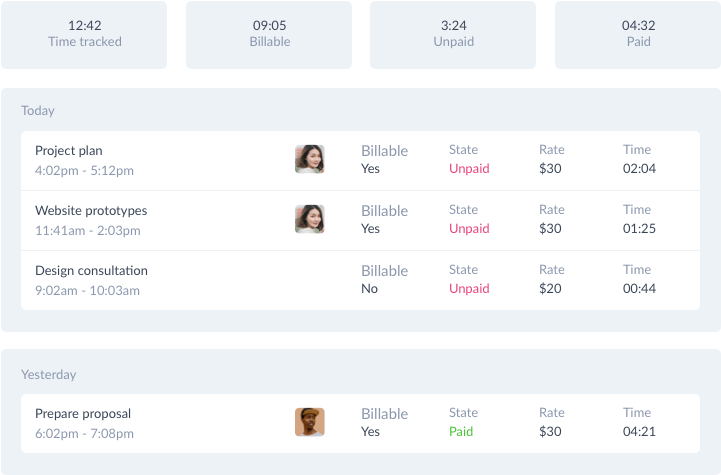Click the 02:04 time of Project plan
721x475 pixels.
639,169
